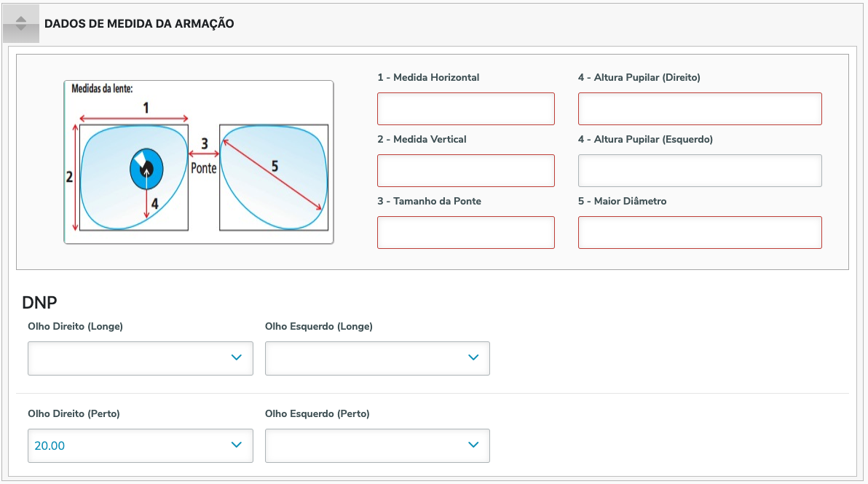Click the "Medidas da lente:" diagram title
The image size is (868, 484).
(x=102, y=89)
